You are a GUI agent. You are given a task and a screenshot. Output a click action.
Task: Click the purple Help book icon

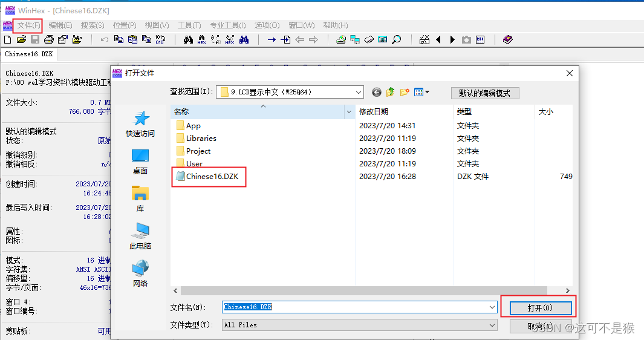click(x=508, y=39)
